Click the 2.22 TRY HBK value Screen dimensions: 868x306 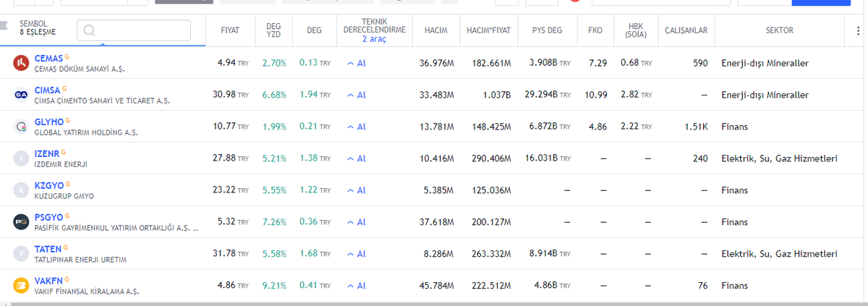636,127
